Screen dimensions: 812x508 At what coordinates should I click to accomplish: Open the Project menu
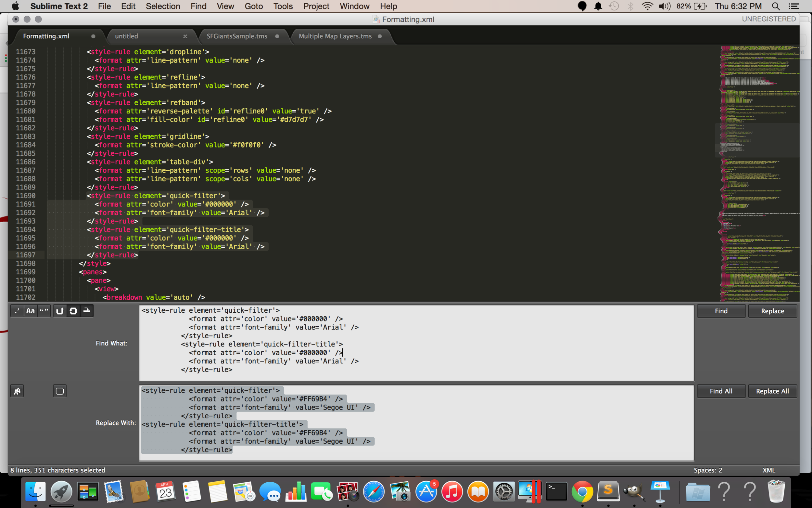point(316,6)
